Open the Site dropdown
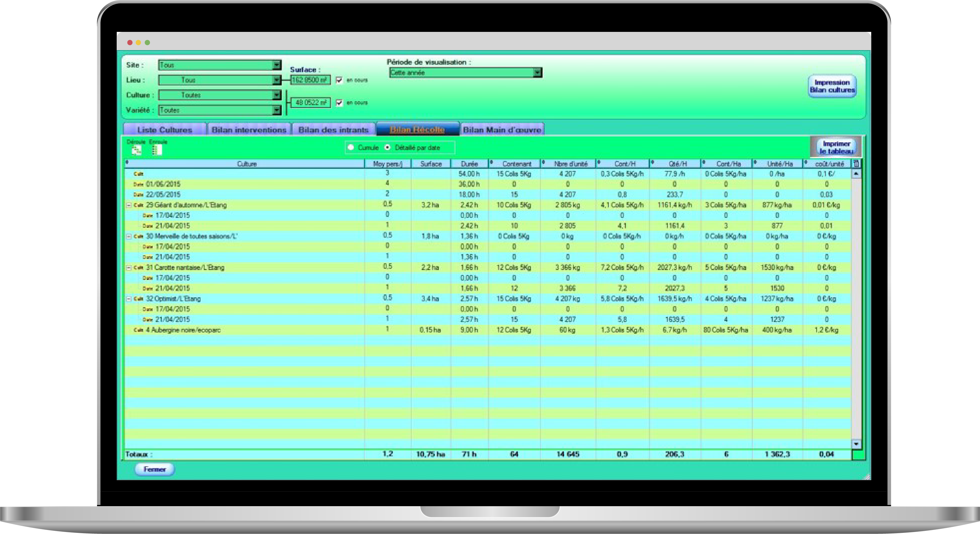The height and width of the screenshot is (534, 980). pos(277,65)
